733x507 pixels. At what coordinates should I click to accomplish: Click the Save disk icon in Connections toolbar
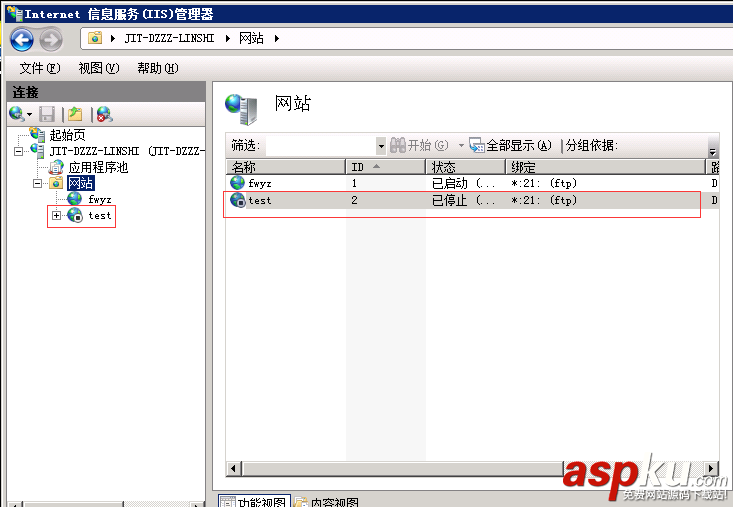click(x=47, y=114)
